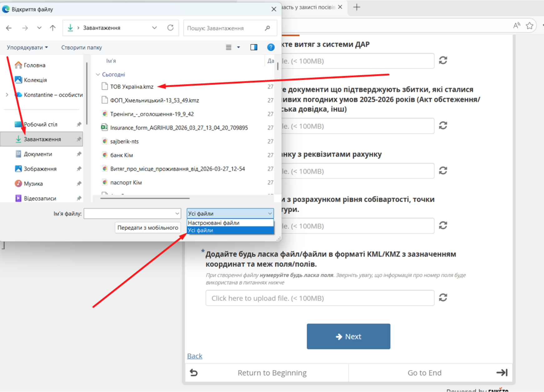The width and height of the screenshot is (544, 392).
Task: Expand Konstantine – особисти tree node
Action: point(7,95)
